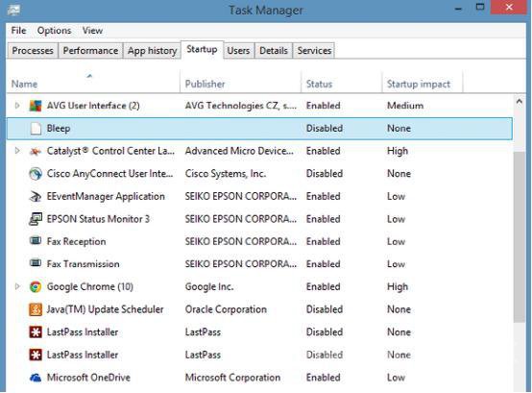Select the EEventManager Application icon

36,196
